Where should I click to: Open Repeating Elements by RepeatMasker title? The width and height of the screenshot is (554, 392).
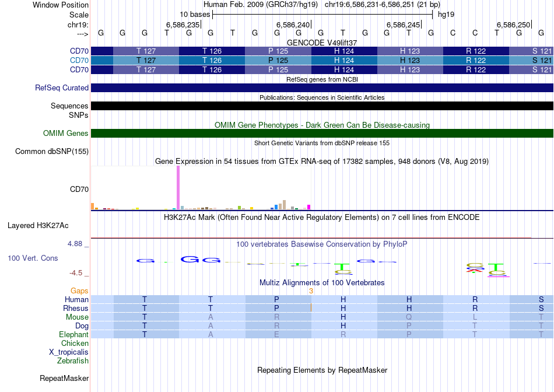tap(322, 370)
